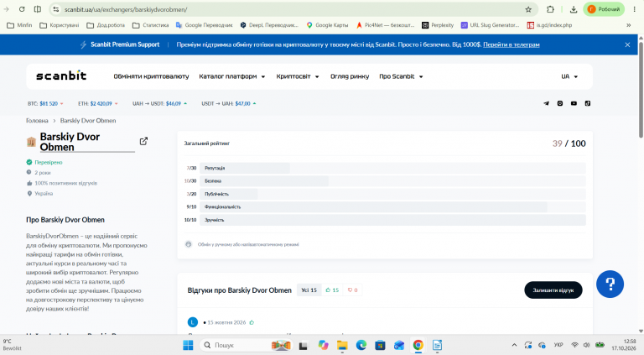
Task: Open Обміняти криптовалюту menu item
Action: [x=151, y=76]
